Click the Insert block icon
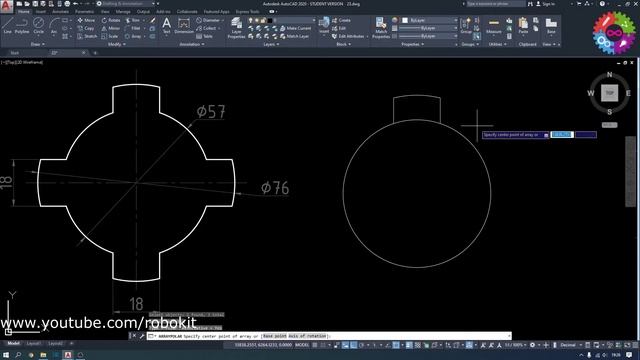Image resolution: width=640 pixels, height=360 pixels. pyautogui.click(x=324, y=25)
